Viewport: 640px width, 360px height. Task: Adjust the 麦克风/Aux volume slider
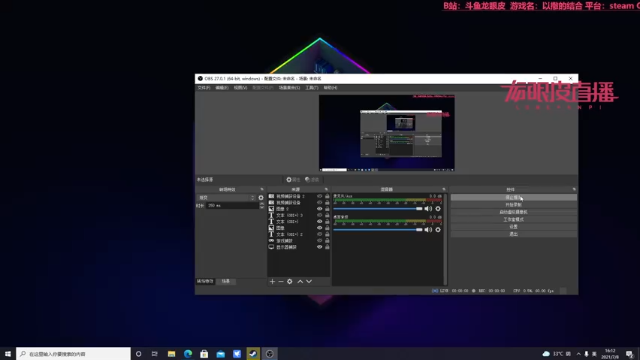[x=378, y=209]
